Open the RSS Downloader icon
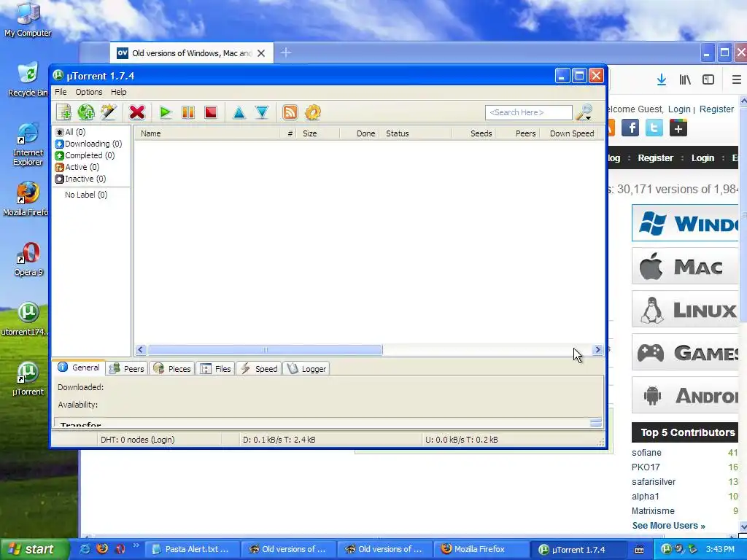747x560 pixels. (x=290, y=112)
